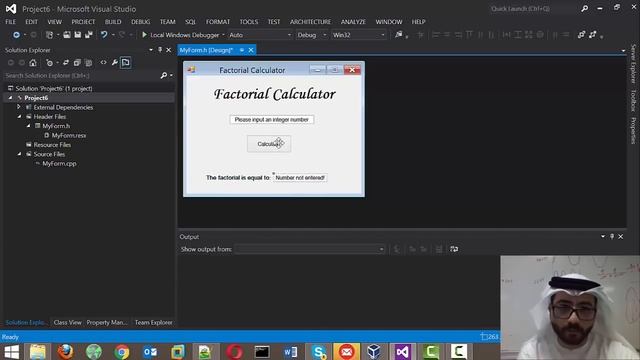Toggle Preview Selected Items in Solution Explorer
640x360 pixels.
click(126, 63)
